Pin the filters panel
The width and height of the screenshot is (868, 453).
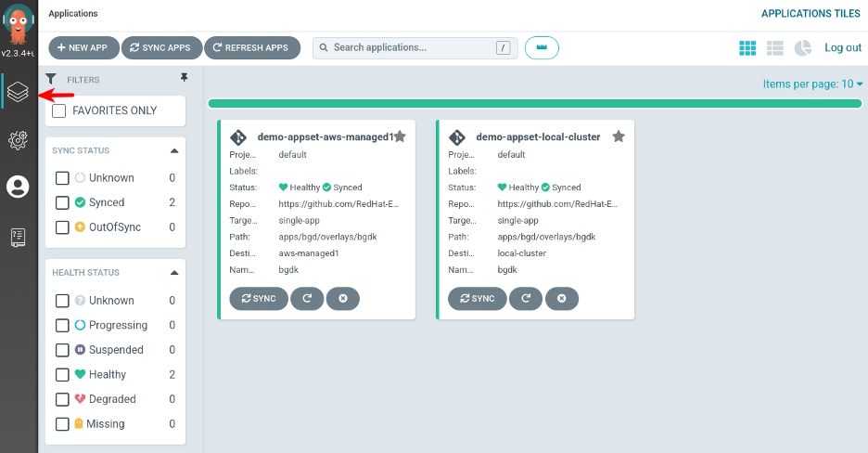[185, 78]
